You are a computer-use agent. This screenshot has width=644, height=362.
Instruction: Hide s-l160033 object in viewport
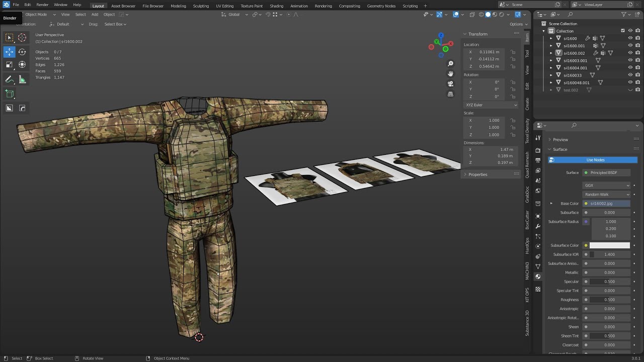click(630, 75)
